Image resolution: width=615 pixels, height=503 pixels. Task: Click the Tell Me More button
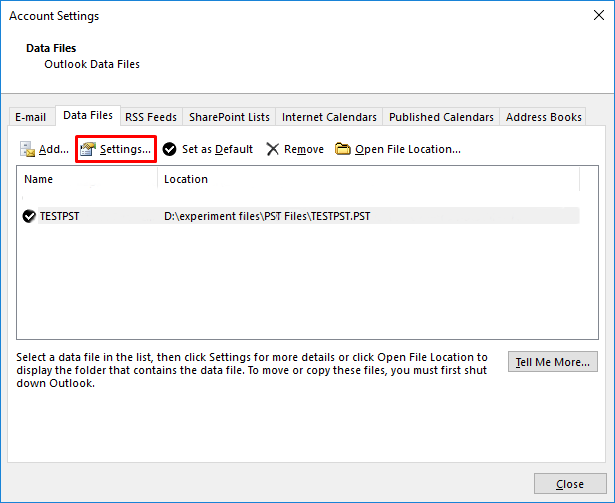pos(553,362)
